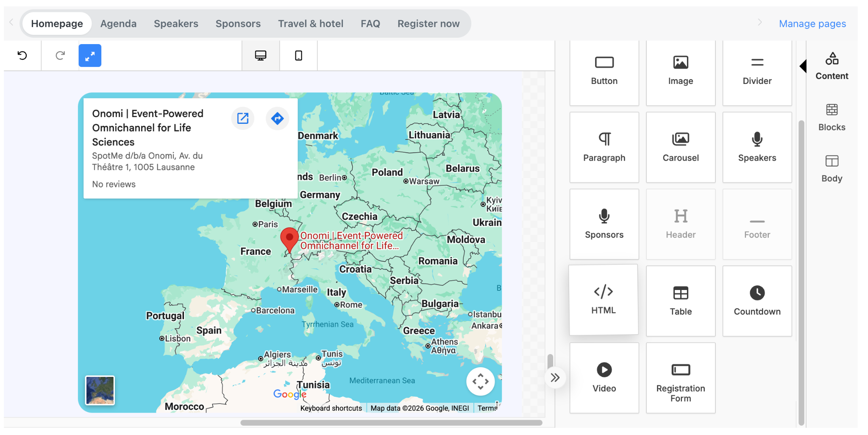
Task: Switch to the Agenda page tab
Action: click(118, 24)
